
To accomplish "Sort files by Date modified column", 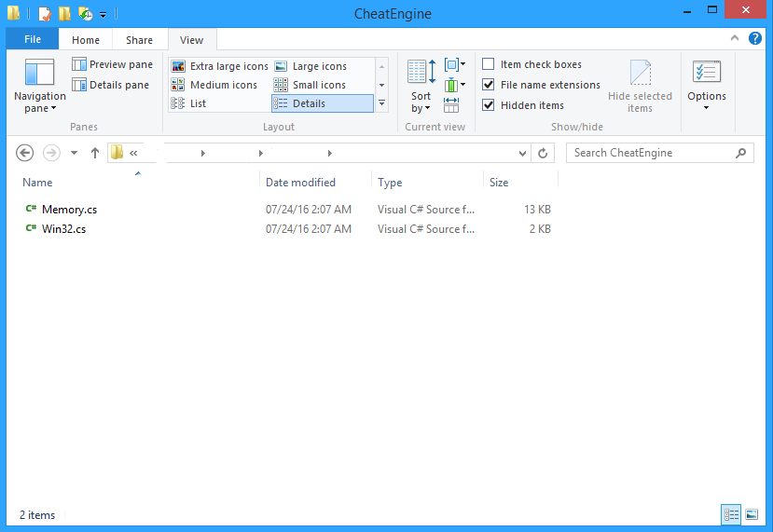I will click(300, 183).
